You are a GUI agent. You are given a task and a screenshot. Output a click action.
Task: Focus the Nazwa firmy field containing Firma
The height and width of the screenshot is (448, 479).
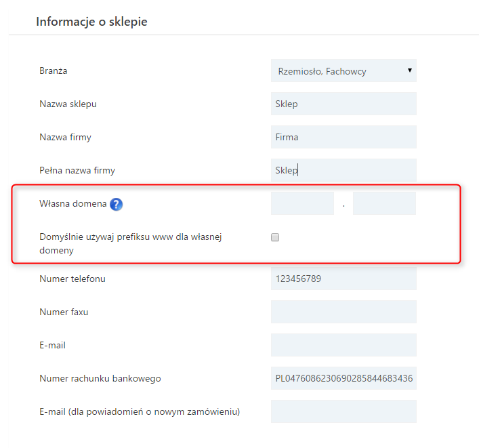click(343, 138)
